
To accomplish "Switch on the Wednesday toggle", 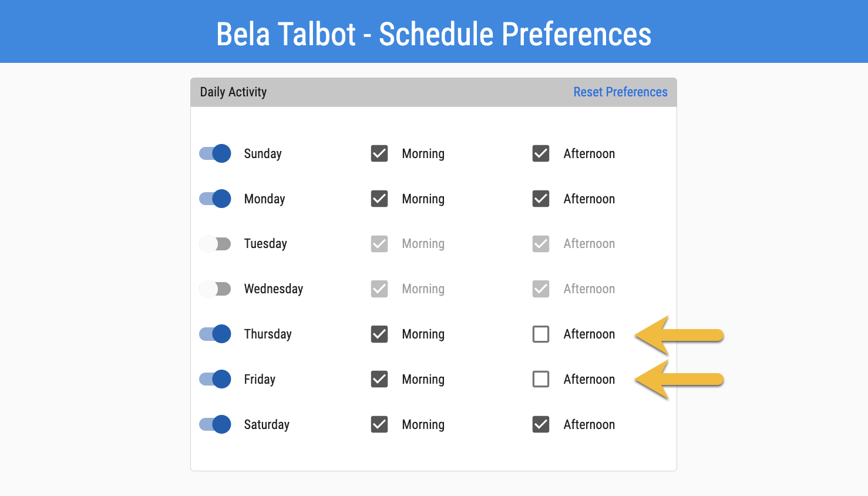I will 215,289.
